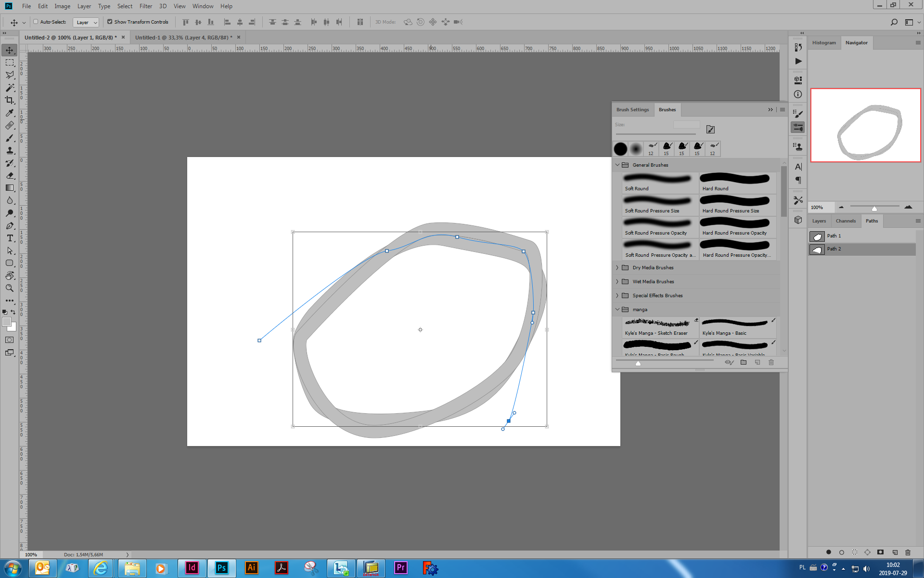Image resolution: width=924 pixels, height=578 pixels.
Task: Choose Kyle's Manga - Sketch Eraser brush
Action: tap(660, 327)
